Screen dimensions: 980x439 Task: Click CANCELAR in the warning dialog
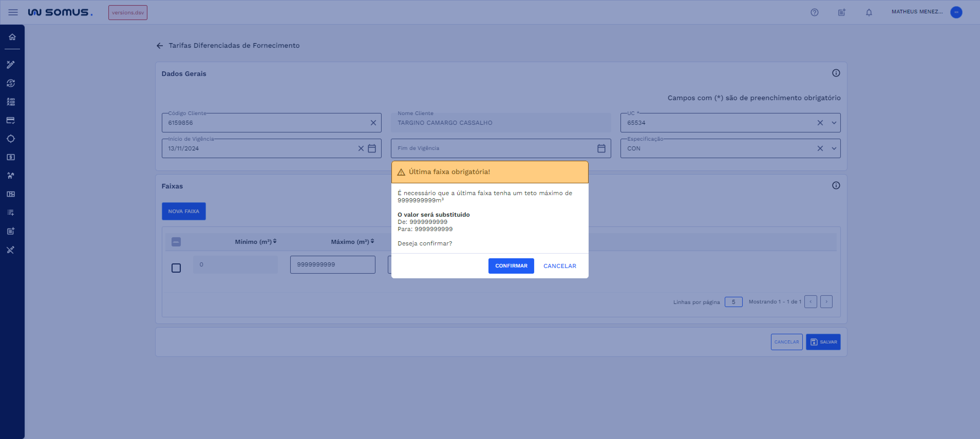560,266
